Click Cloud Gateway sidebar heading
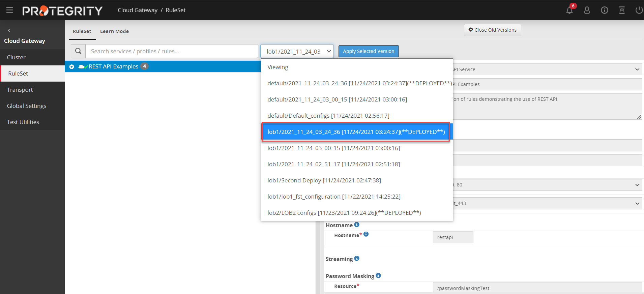Screen dimensions: 644x294 tap(25, 41)
